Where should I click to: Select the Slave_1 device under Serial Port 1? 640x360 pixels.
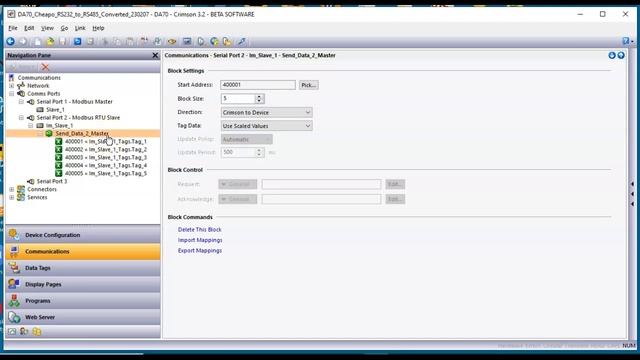[56, 109]
